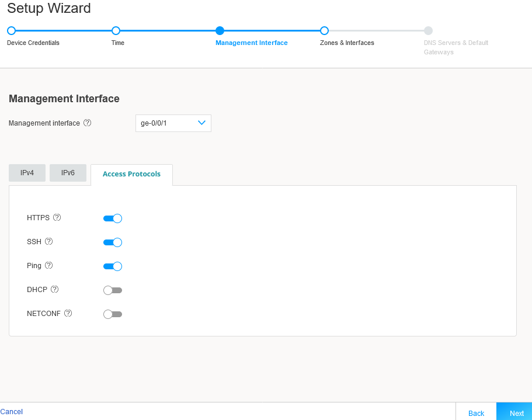Select the Zones & Interfaces step indicator
532x420 pixels.
325,30
